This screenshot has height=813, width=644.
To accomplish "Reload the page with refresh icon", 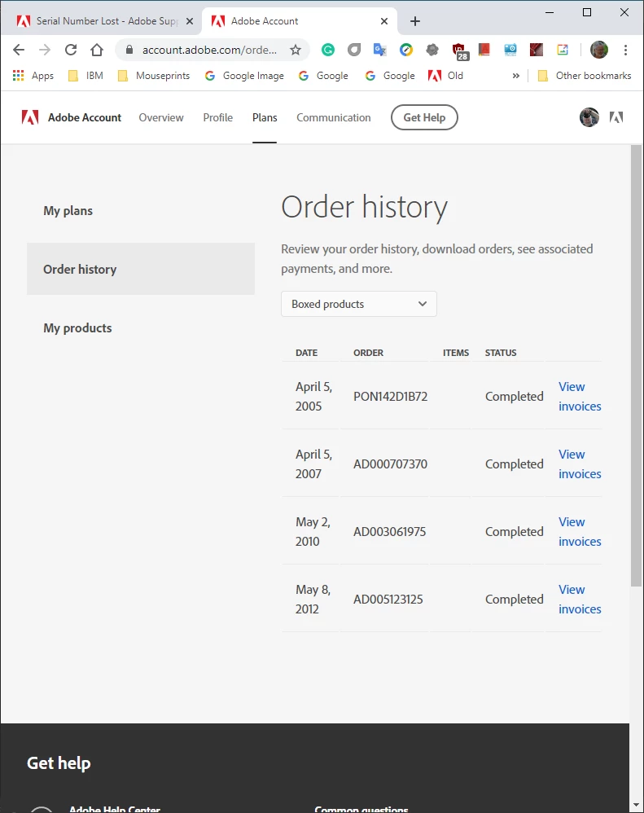I will [x=71, y=50].
